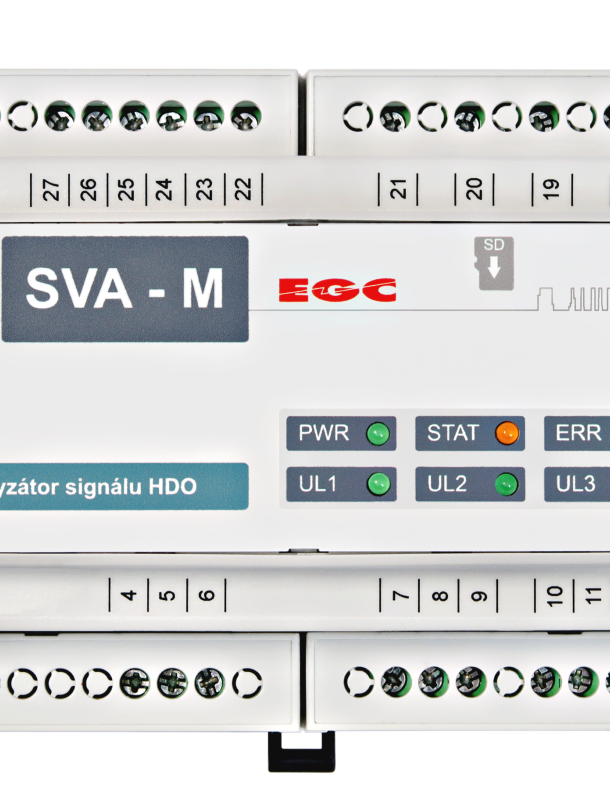Click terminal number 6
The width and height of the screenshot is (610, 800).
(206, 595)
